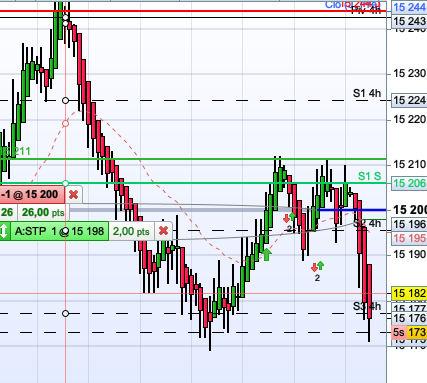This screenshot has width=427, height=383.
Task: Click the 2,00 pts stop distance value
Action: tap(131, 231)
